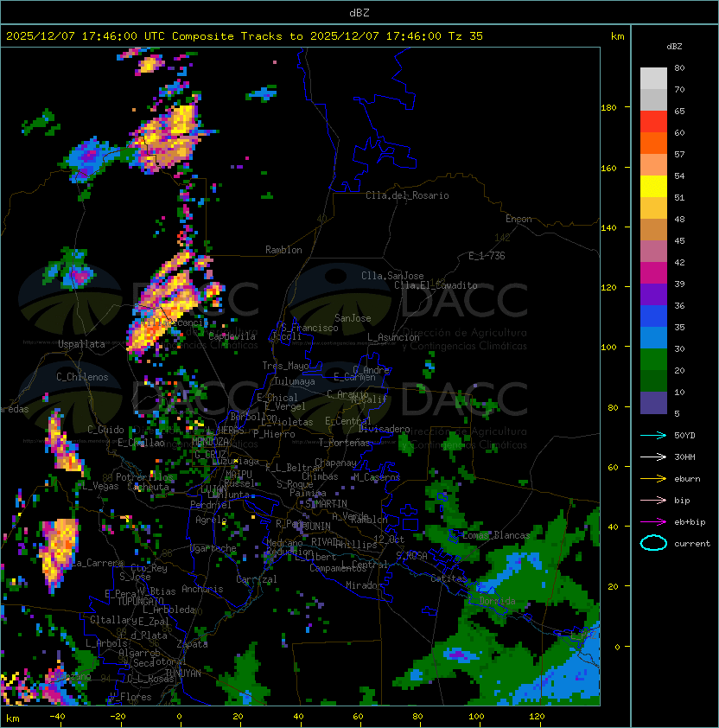
Task: Click the cyan ellipse marked current
Action: 653,543
